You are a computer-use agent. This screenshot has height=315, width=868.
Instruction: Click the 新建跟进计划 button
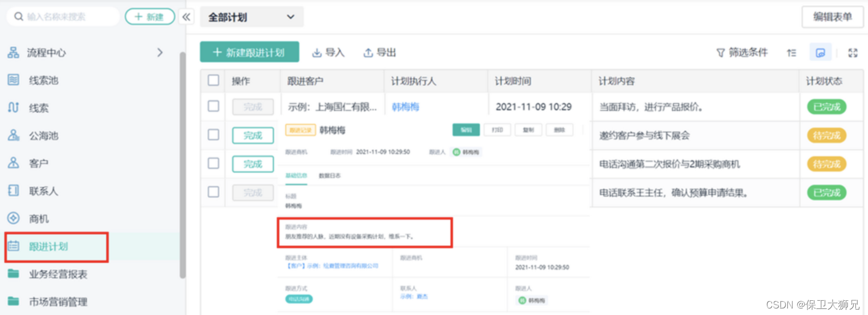249,52
